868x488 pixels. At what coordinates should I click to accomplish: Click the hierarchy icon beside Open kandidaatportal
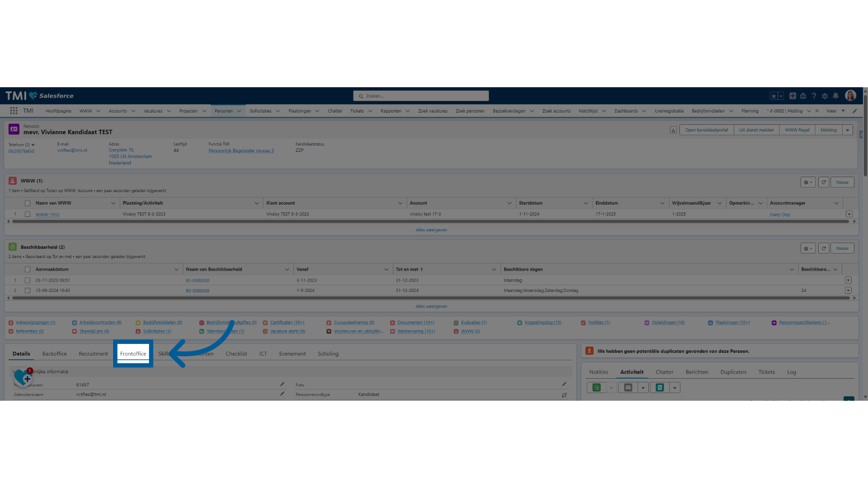[673, 130]
